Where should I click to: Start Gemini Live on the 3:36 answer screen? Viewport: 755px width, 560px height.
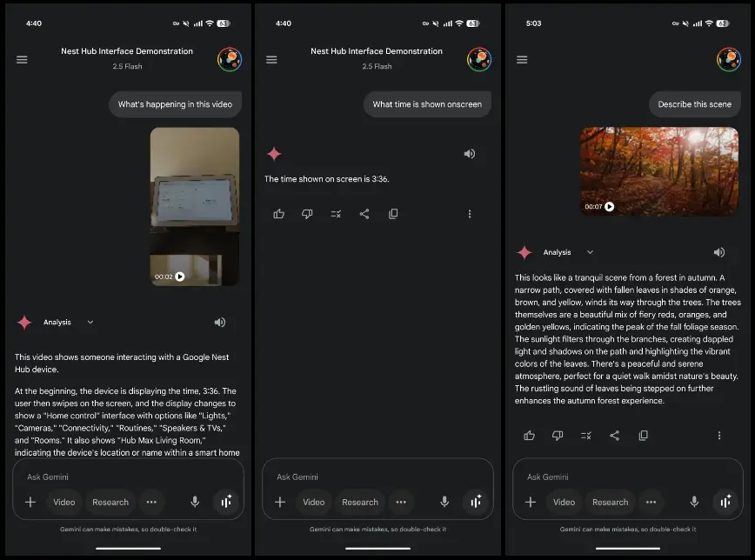(475, 502)
